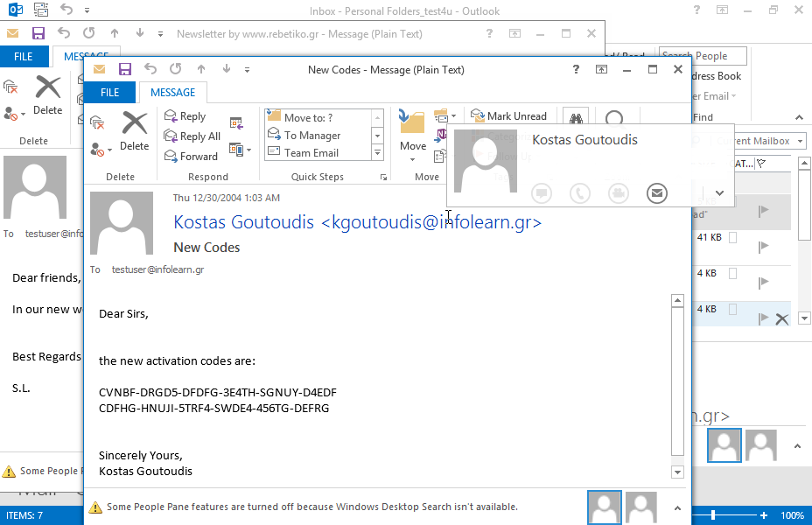812x525 pixels.
Task: Ignore conversation in New Codes window
Action: click(x=97, y=123)
